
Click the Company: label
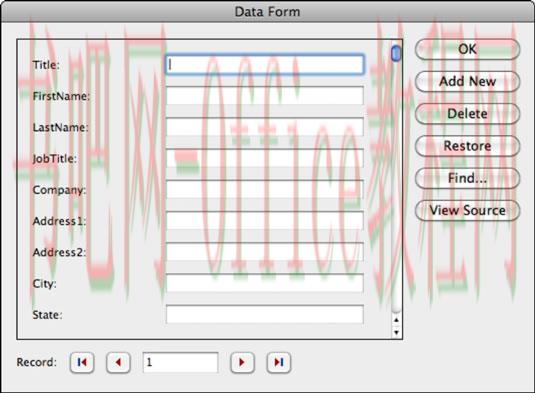[x=59, y=190]
